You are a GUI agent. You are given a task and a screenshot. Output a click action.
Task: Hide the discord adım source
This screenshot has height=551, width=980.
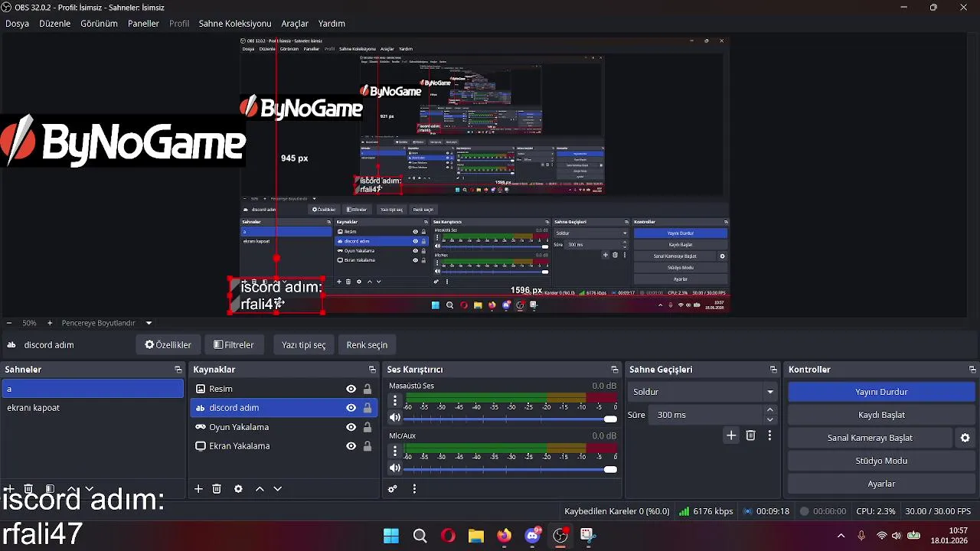pos(351,408)
